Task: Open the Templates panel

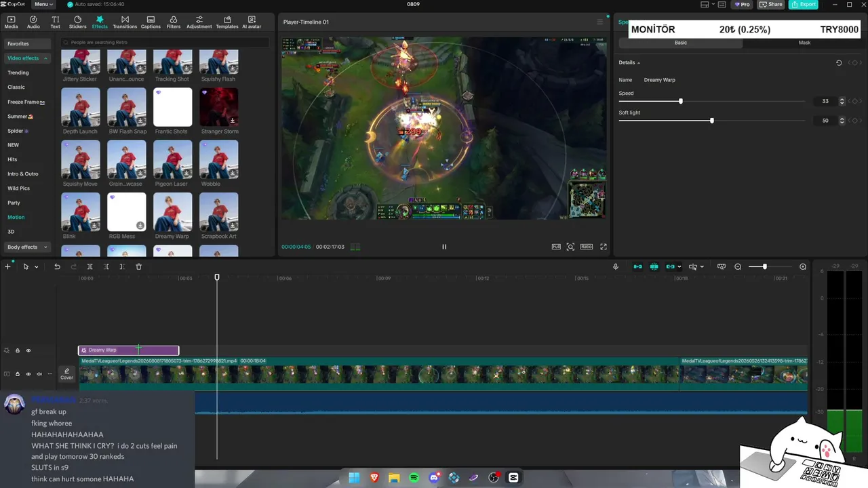Action: [x=227, y=22]
